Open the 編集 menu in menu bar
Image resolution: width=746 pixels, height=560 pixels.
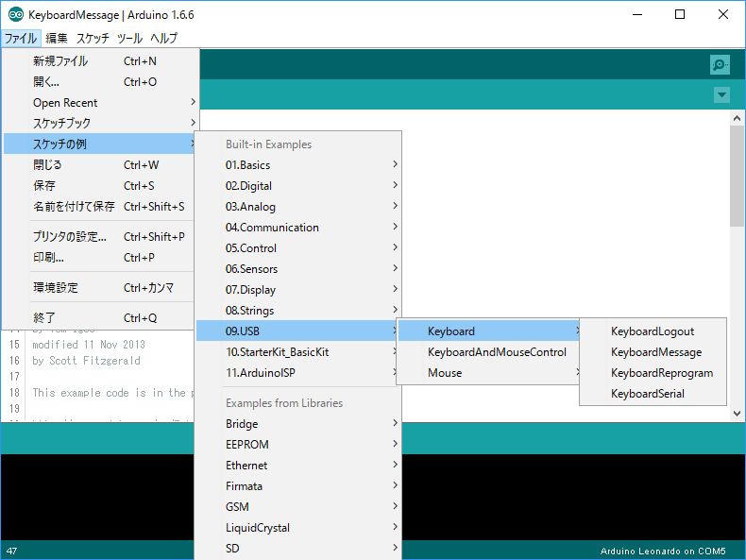coord(57,39)
